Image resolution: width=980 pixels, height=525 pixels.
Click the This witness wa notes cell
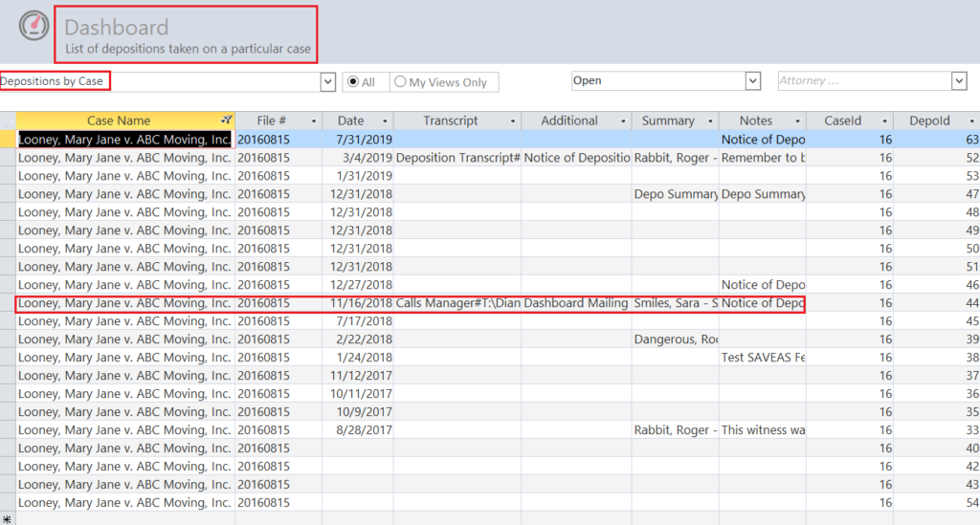763,429
